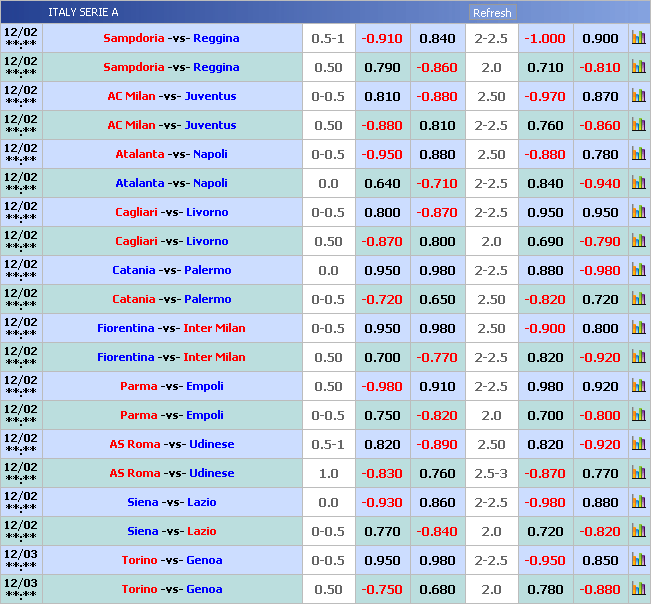This screenshot has width=651, height=604.
Task: View chart icon for Torino-Genoa 0.50 handicap row
Action: pyautogui.click(x=638, y=589)
